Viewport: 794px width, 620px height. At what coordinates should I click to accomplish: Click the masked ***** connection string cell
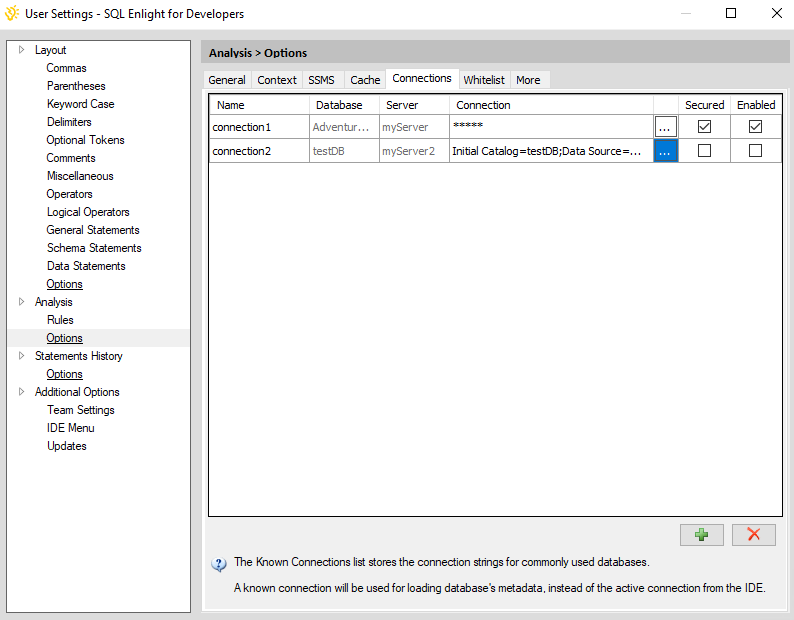[551, 127]
